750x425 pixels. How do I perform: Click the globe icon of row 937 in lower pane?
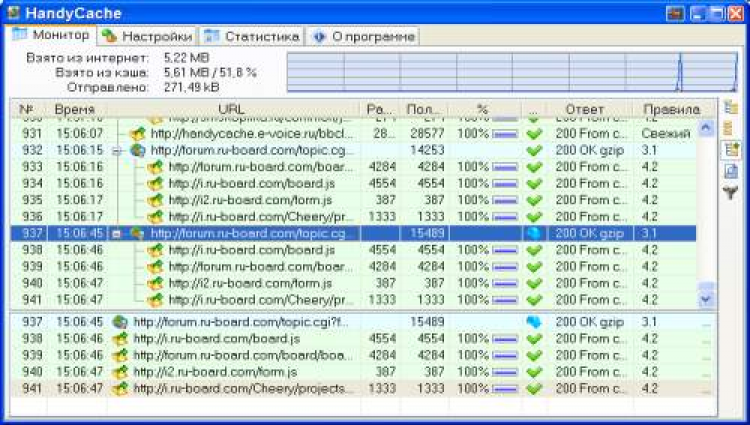pyautogui.click(x=120, y=322)
